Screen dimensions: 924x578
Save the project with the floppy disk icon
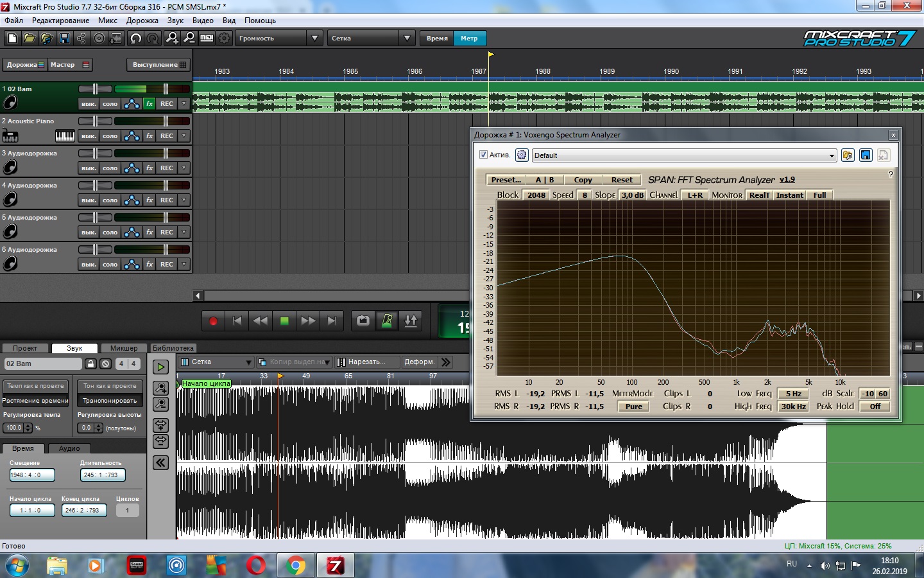coord(64,39)
